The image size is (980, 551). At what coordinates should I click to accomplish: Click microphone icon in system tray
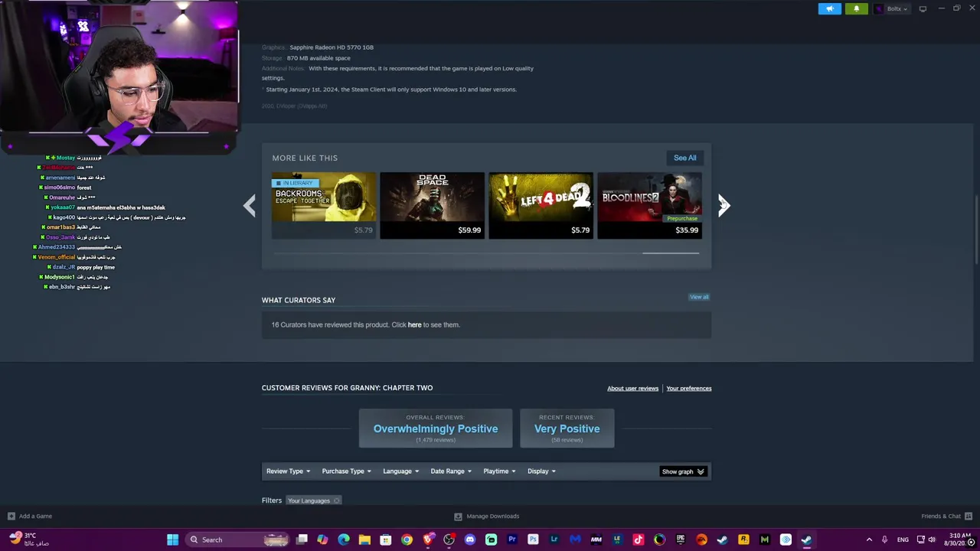(x=884, y=540)
